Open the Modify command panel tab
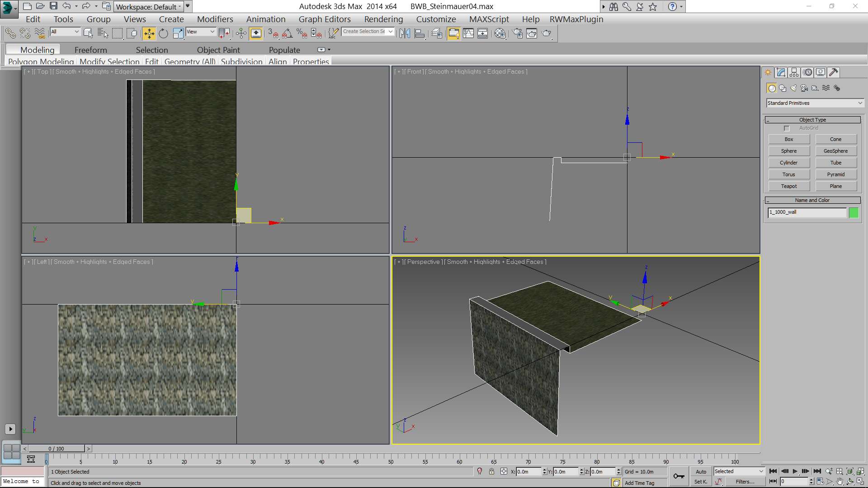Viewport: 868px width, 488px height. pos(781,72)
